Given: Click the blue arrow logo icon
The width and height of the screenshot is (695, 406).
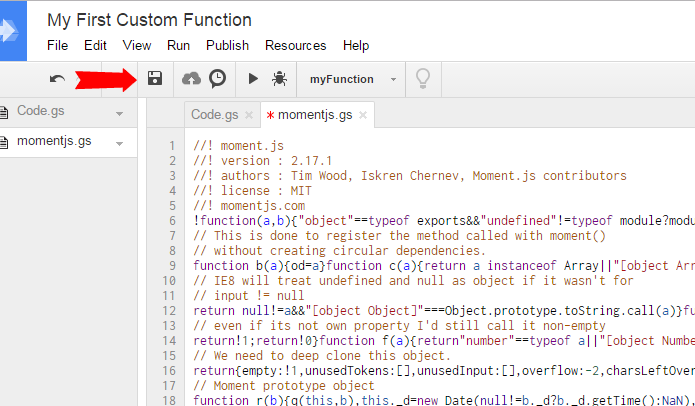Looking at the screenshot, I should tap(12, 29).
